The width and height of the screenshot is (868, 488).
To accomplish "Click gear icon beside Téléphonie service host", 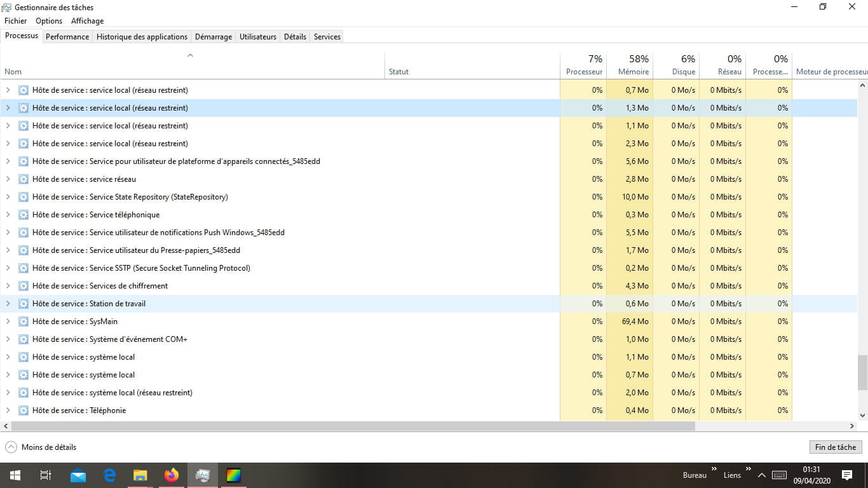I will pyautogui.click(x=24, y=410).
